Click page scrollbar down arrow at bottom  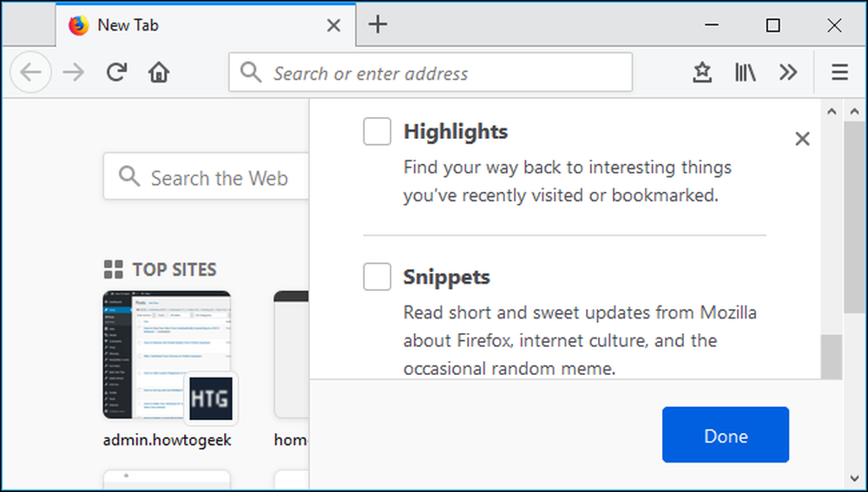point(855,479)
